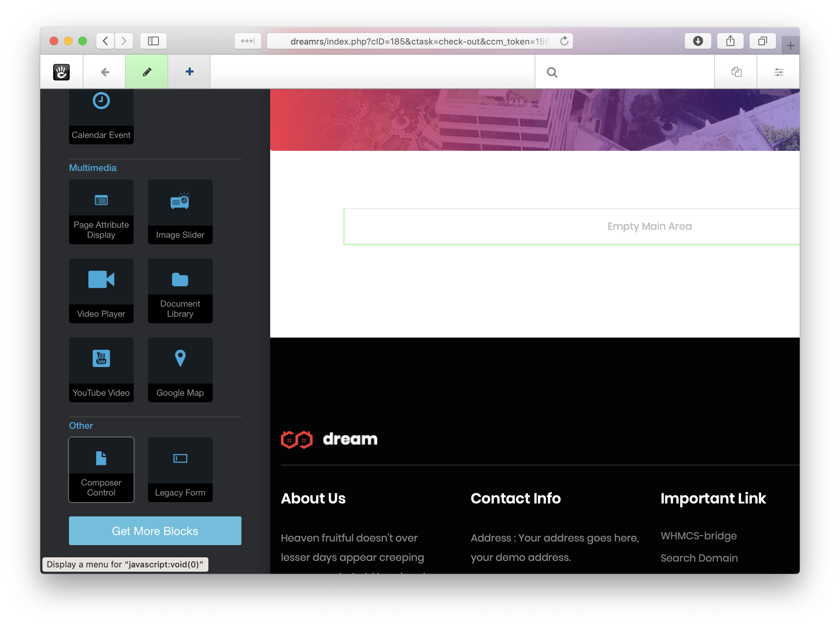This screenshot has height=627, width=840.
Task: Reload page with the refresh icon
Action: pyautogui.click(x=564, y=41)
